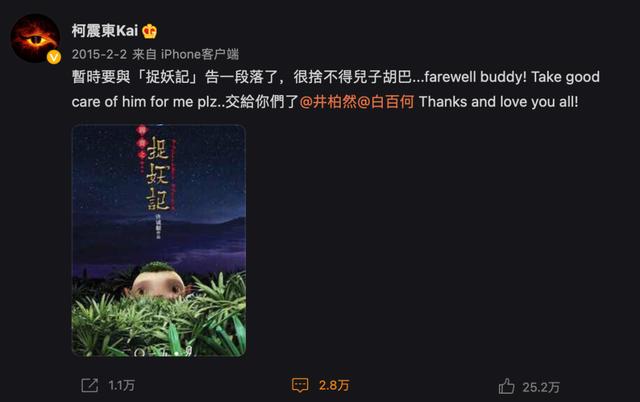Open 柯震東Kai's fiery eye profile avatar
The width and height of the screenshot is (640, 402).
[x=35, y=38]
